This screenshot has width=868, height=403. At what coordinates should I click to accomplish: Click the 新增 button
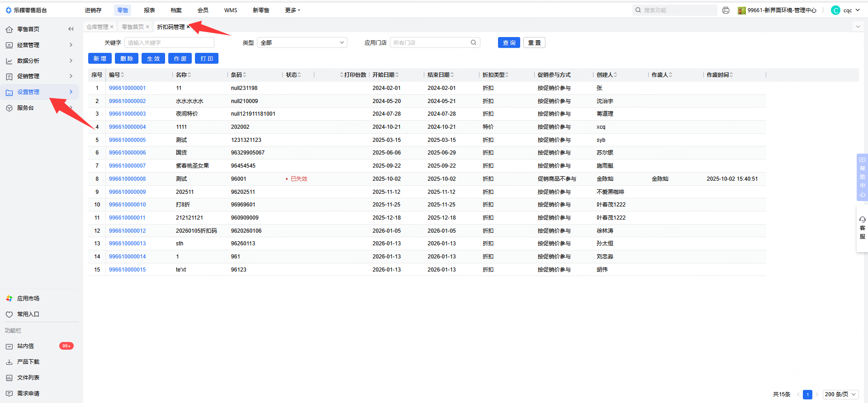click(100, 58)
